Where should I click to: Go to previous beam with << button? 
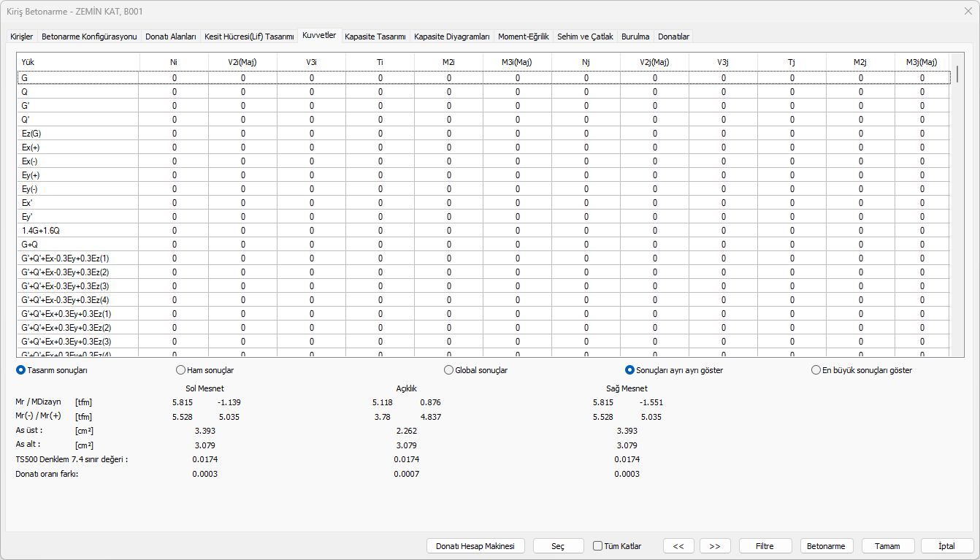tap(678, 546)
